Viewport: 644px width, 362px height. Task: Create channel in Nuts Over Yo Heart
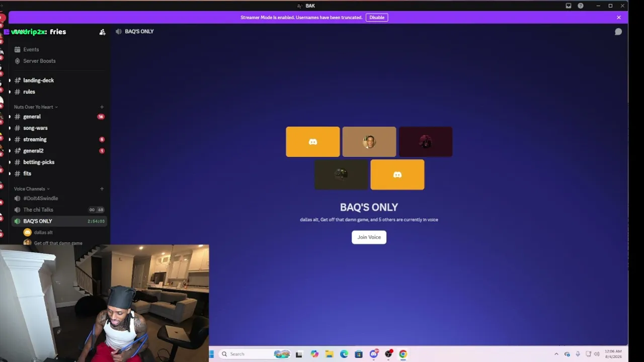coord(102,107)
